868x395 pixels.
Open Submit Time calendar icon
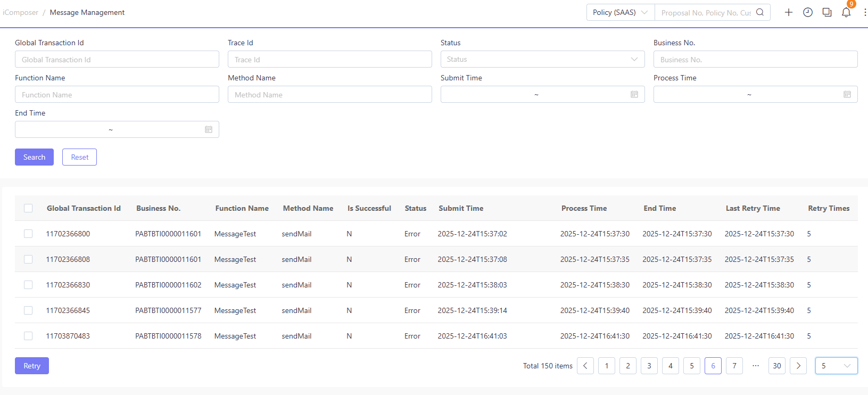click(x=634, y=94)
